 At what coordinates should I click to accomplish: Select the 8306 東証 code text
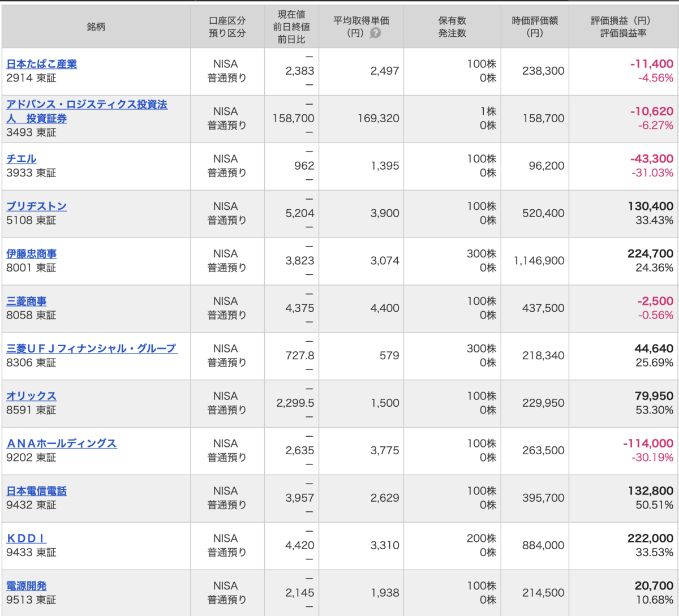pyautogui.click(x=31, y=363)
